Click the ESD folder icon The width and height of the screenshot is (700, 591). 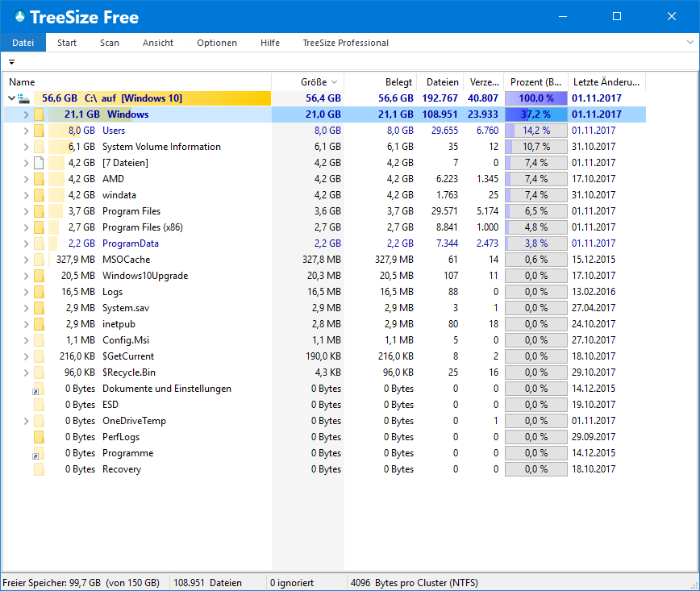coord(40,405)
